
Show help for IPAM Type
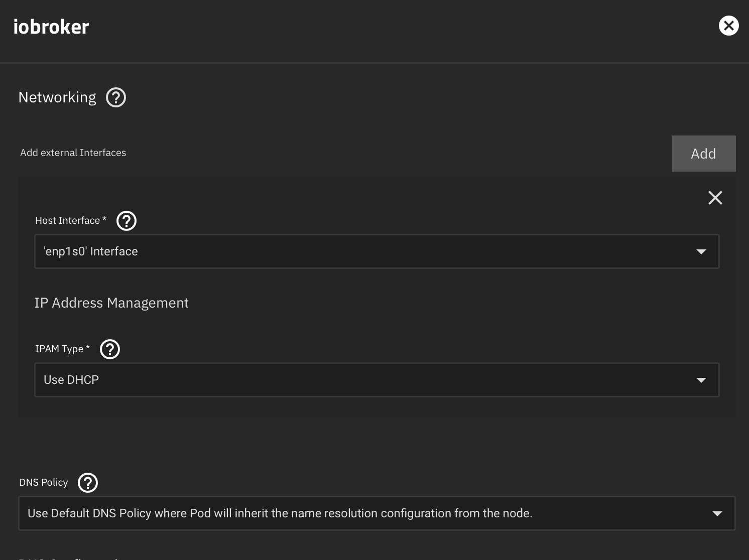[x=110, y=349]
